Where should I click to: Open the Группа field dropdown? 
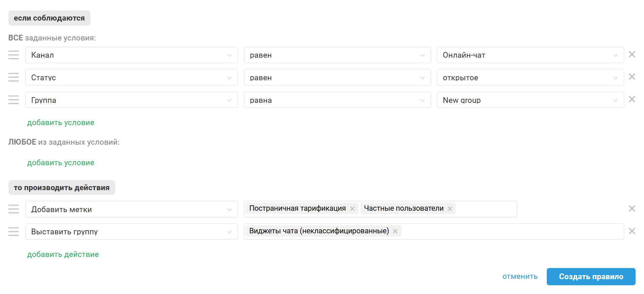point(132,100)
